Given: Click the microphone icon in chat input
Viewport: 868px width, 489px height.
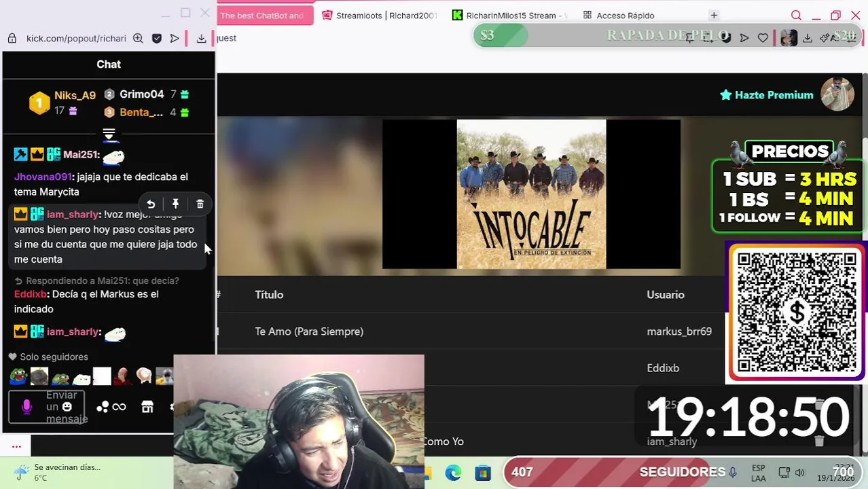Looking at the screenshot, I should click(x=26, y=406).
